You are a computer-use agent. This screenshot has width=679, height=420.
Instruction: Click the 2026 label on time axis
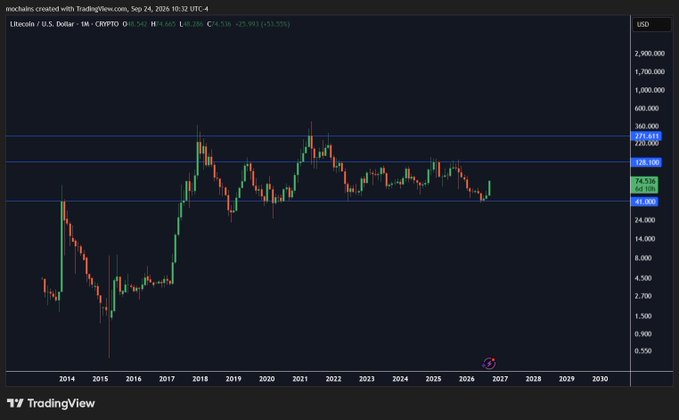coord(467,379)
